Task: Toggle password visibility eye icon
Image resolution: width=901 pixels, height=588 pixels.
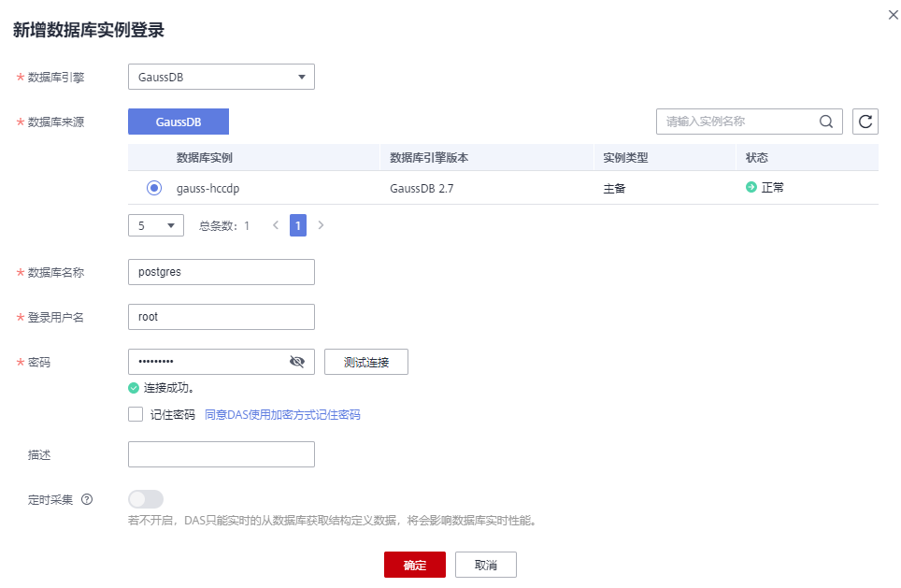Action: point(297,362)
